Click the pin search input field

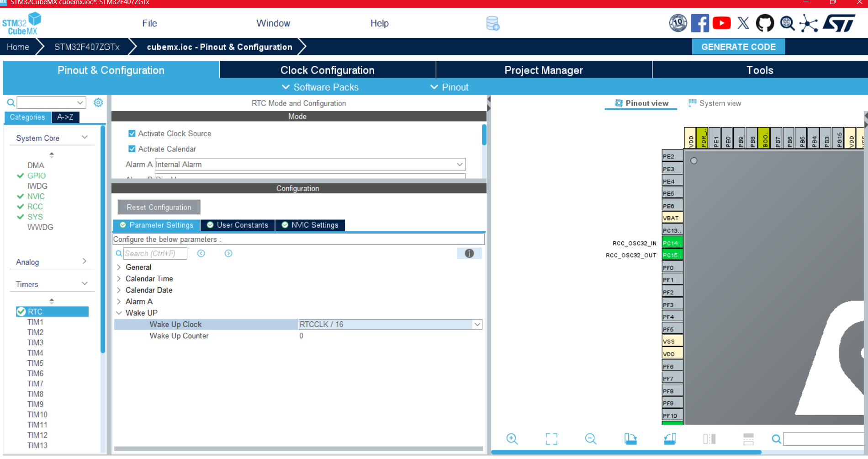(825, 439)
